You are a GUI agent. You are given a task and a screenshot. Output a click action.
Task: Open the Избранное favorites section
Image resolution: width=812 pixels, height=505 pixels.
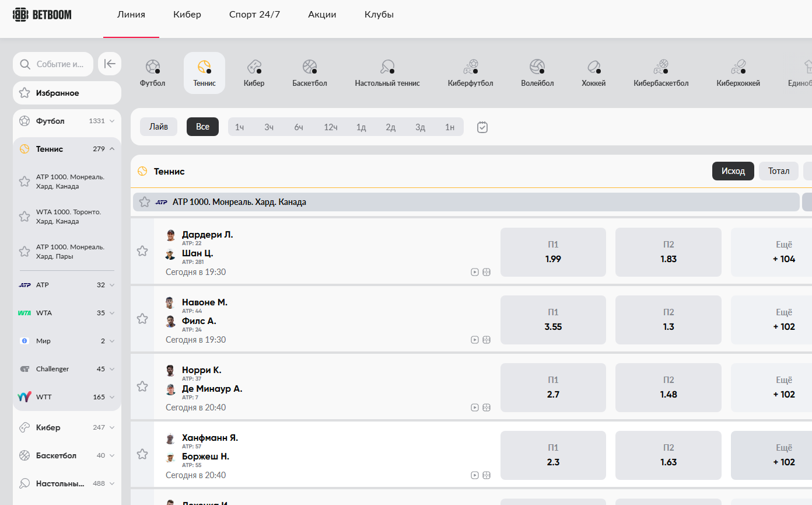pos(67,93)
